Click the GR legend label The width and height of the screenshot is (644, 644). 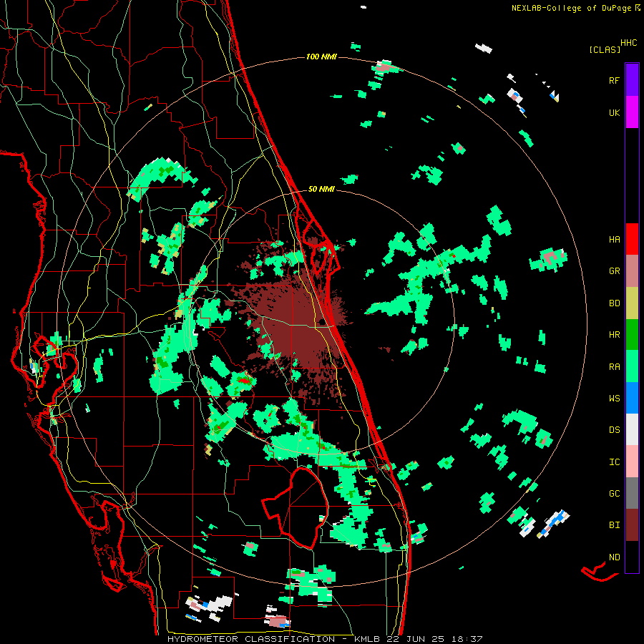614,271
